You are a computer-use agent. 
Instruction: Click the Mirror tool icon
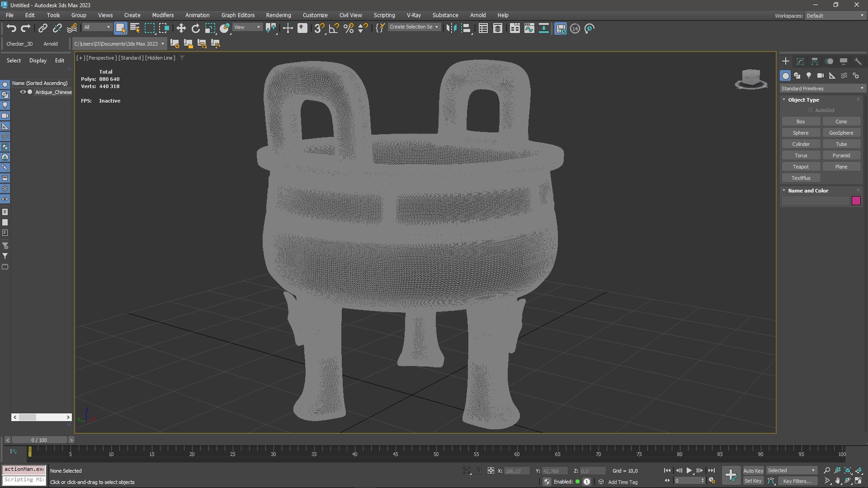pos(451,28)
